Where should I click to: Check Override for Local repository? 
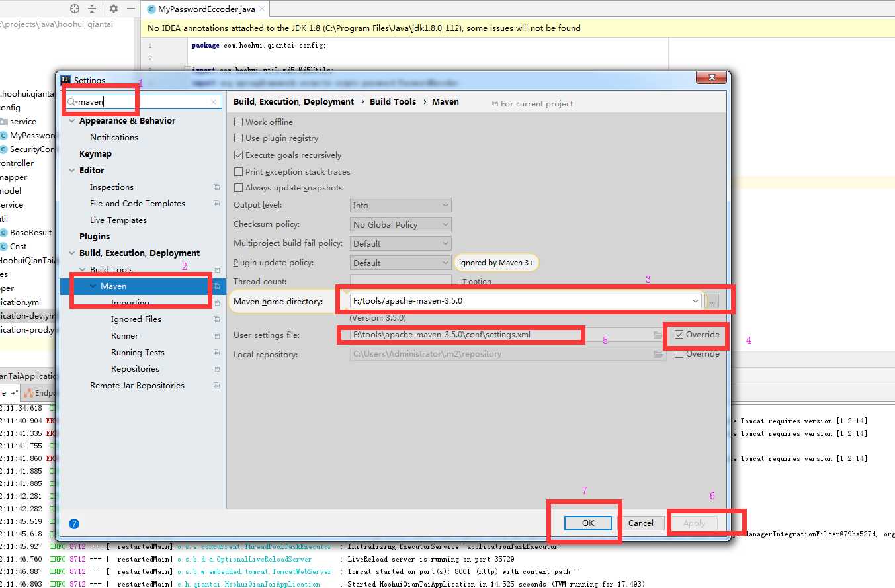coord(679,354)
